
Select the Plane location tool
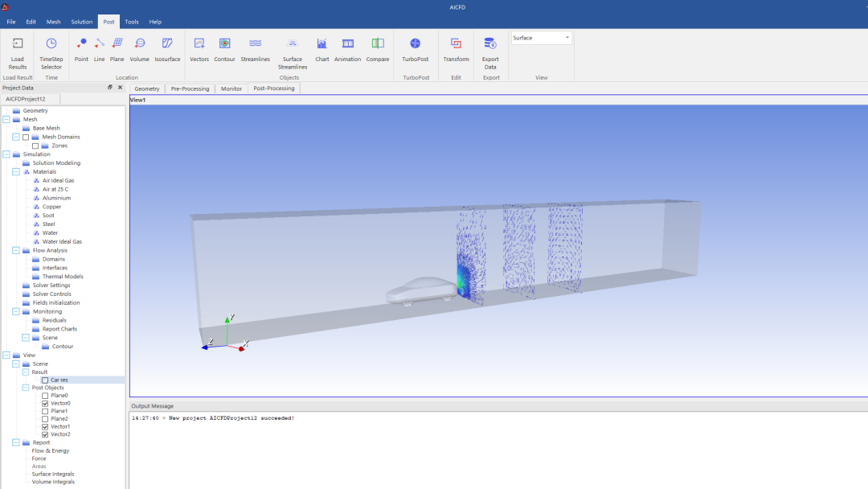[117, 43]
